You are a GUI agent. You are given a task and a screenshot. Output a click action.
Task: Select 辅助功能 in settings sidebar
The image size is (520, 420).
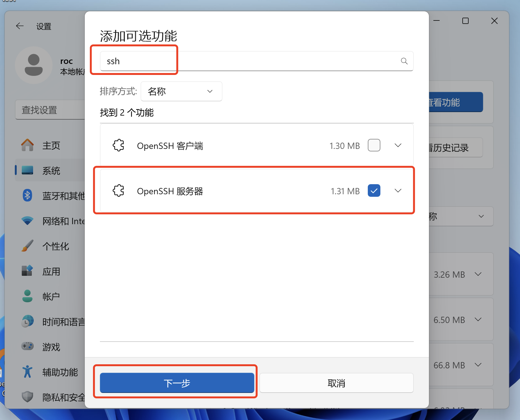click(60, 372)
